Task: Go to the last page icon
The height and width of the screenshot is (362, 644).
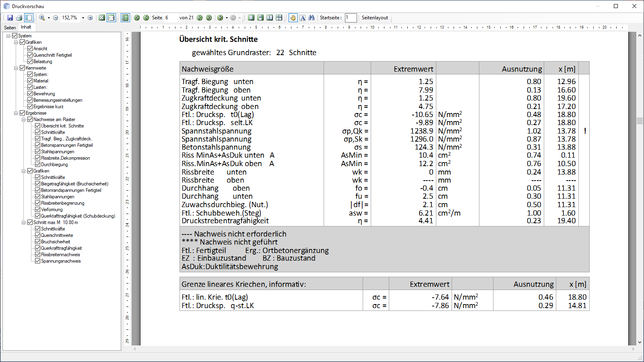Action: pyautogui.click(x=209, y=18)
